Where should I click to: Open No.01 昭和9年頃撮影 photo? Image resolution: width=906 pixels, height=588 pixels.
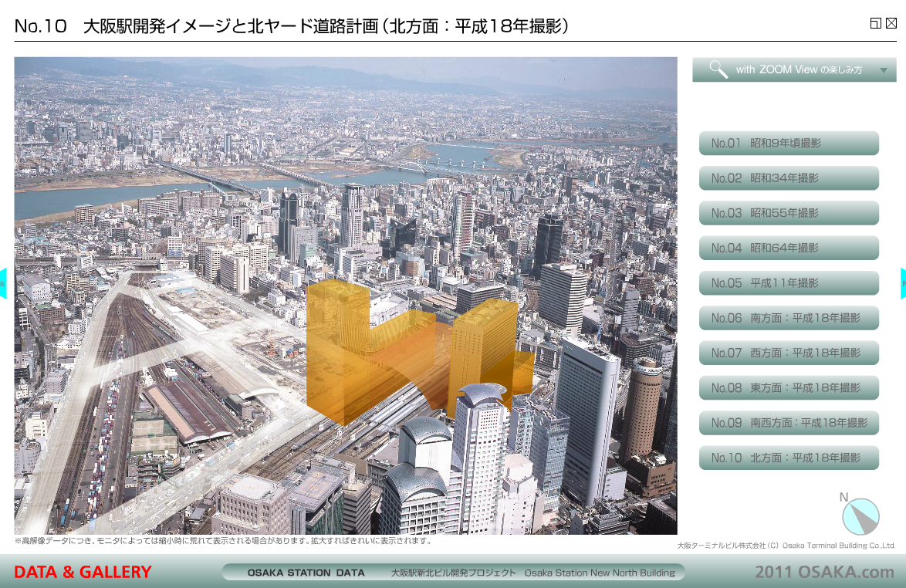[x=788, y=143]
